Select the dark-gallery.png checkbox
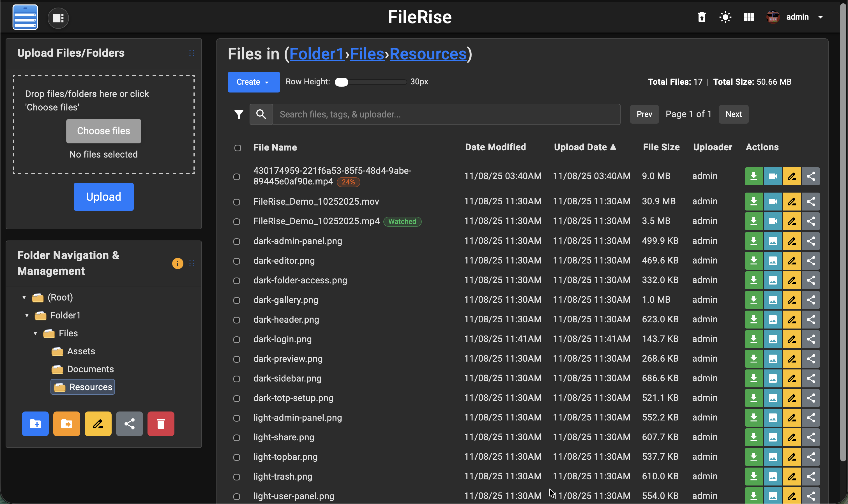The height and width of the screenshot is (504, 848). click(x=236, y=300)
